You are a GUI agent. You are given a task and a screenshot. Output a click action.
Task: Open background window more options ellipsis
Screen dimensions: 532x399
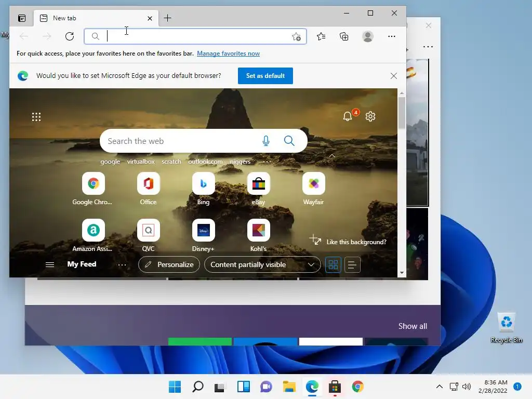pyautogui.click(x=428, y=47)
